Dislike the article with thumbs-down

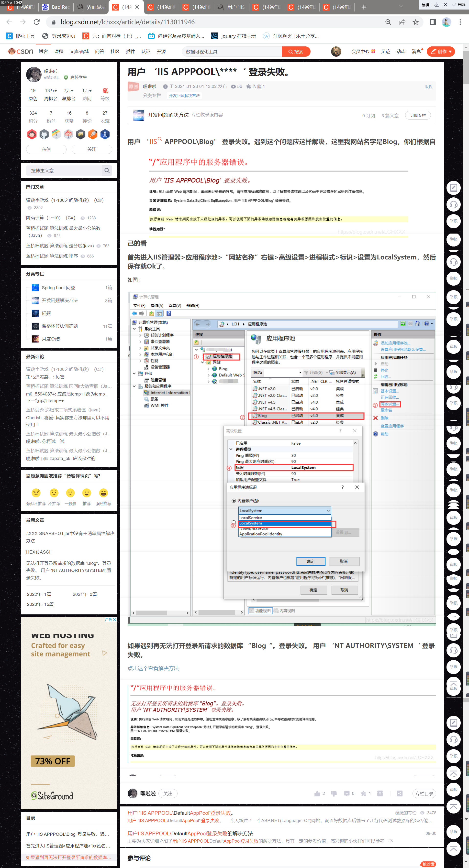pyautogui.click(x=334, y=793)
